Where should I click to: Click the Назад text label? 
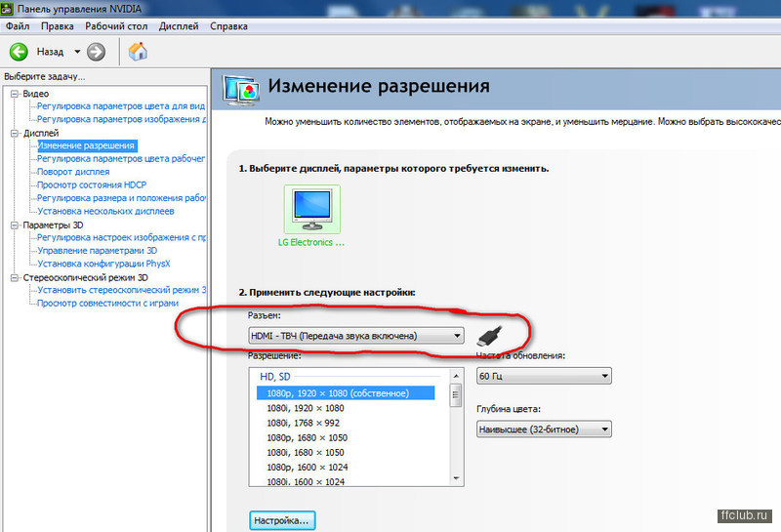[x=51, y=52]
